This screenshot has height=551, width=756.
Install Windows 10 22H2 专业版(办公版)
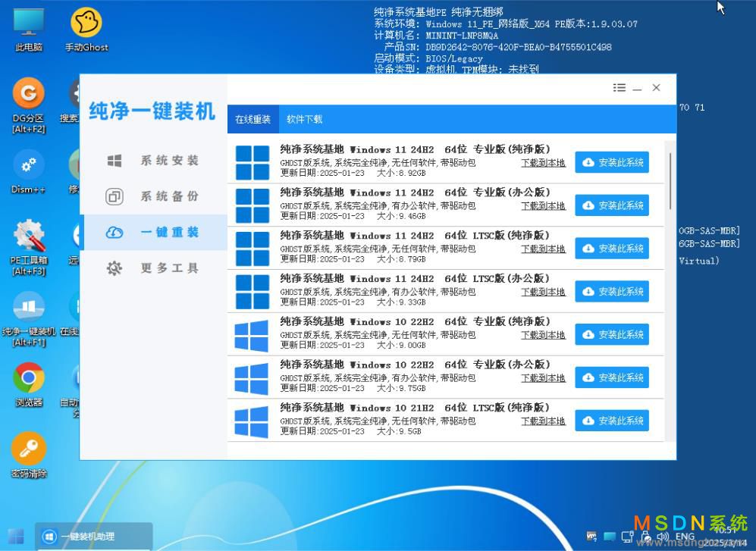tap(612, 377)
